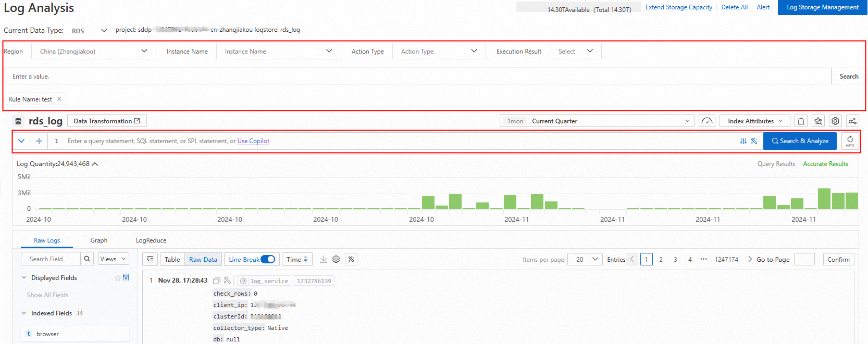Screen dimensions: 868x344
Task: Click the Data Transformation button
Action: [107, 121]
